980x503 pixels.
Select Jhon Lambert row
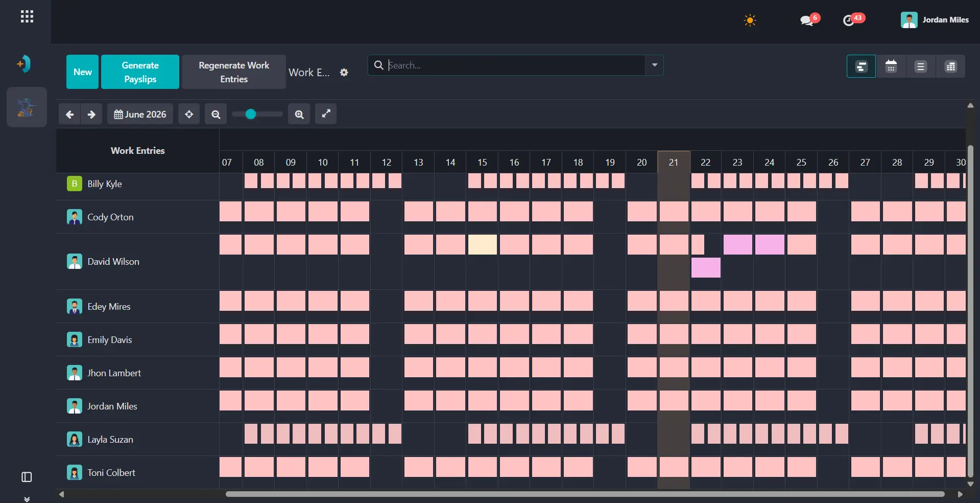(x=137, y=373)
